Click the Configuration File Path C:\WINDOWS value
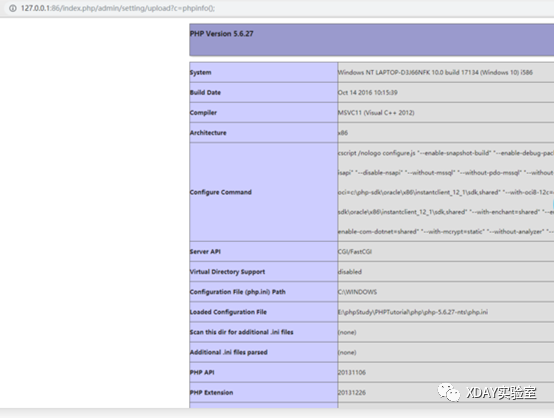The image size is (554, 418). pyautogui.click(x=357, y=292)
